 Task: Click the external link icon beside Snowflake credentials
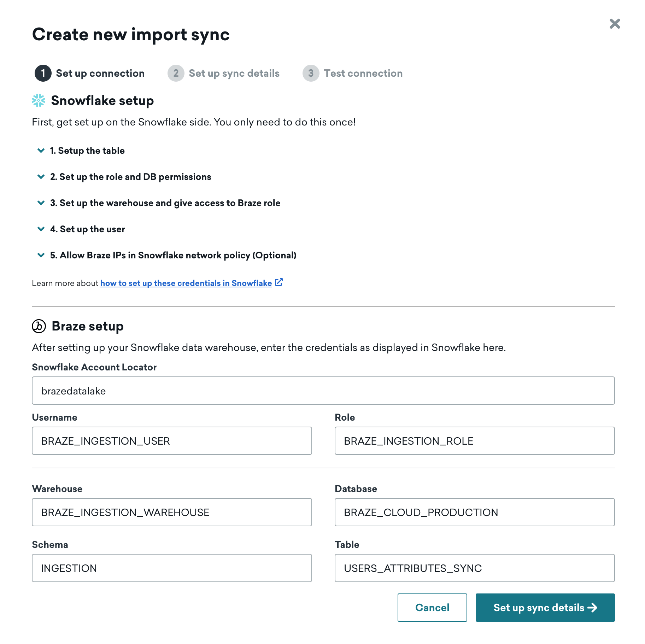(x=279, y=282)
